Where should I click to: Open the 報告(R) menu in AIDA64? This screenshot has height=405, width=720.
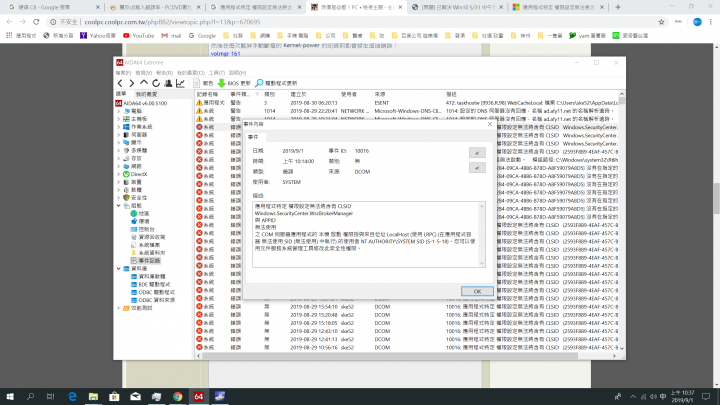tap(164, 73)
